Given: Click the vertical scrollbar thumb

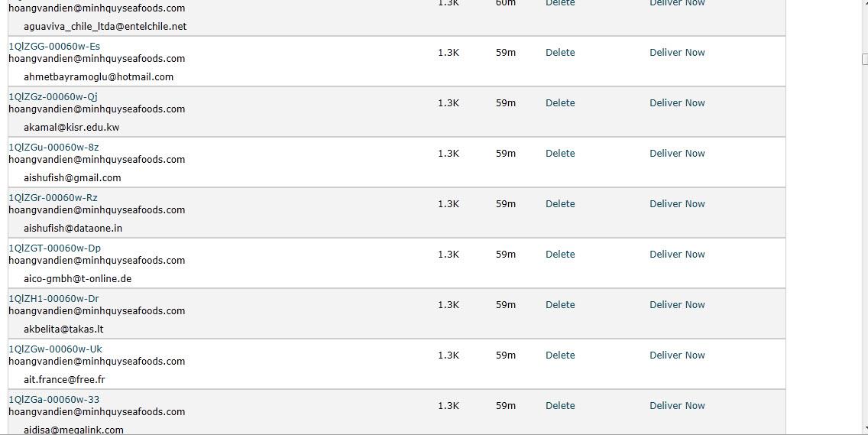Looking at the screenshot, I should tap(865, 59).
